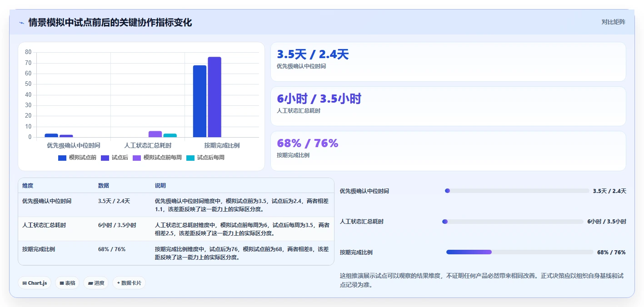Viewport: 644px width, 307px height.
Task: Click the footer note starting 这组推演展示试点
Action: pos(481,280)
